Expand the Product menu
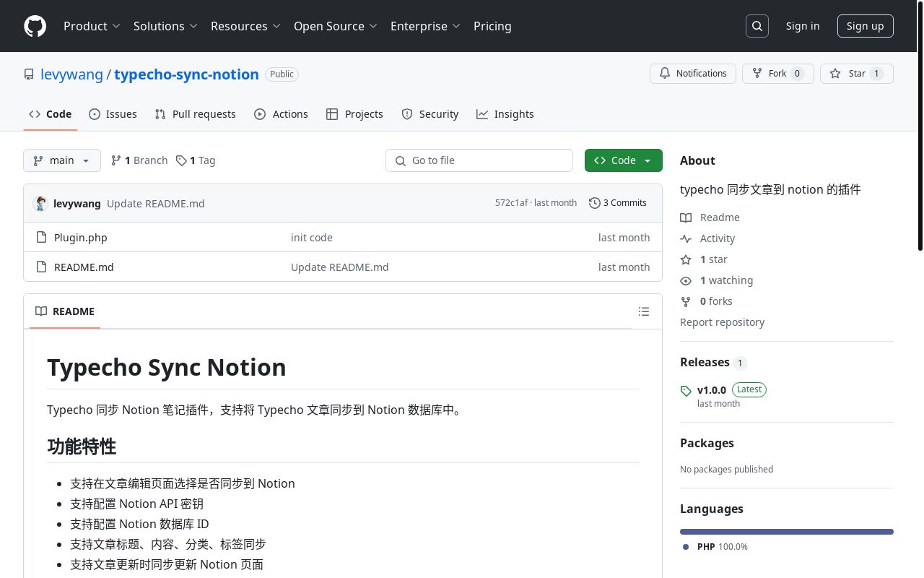 coord(91,26)
